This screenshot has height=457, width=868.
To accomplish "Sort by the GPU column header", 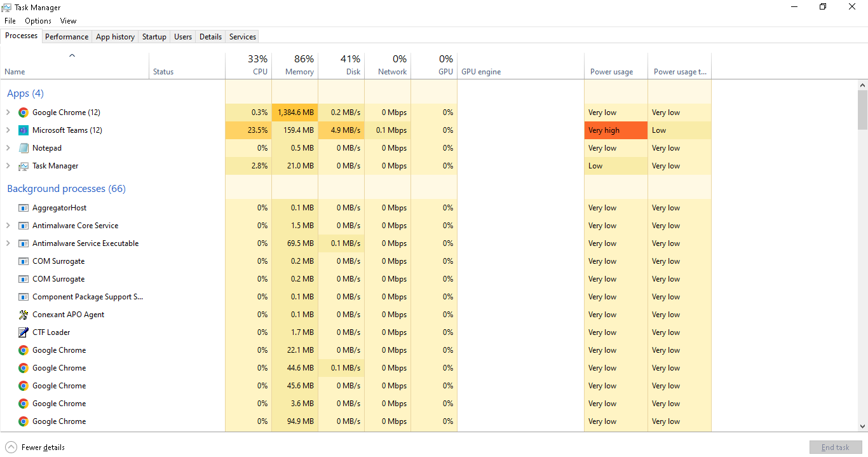I will pos(434,65).
